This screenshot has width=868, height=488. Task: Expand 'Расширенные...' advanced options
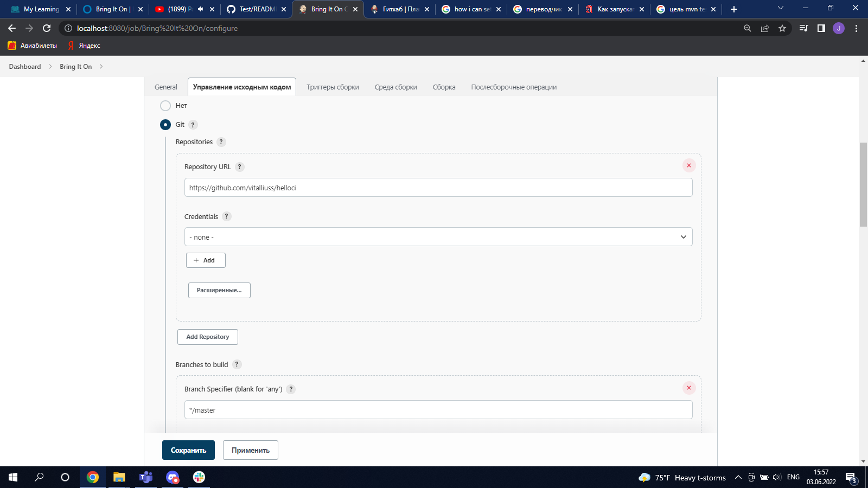(x=219, y=291)
